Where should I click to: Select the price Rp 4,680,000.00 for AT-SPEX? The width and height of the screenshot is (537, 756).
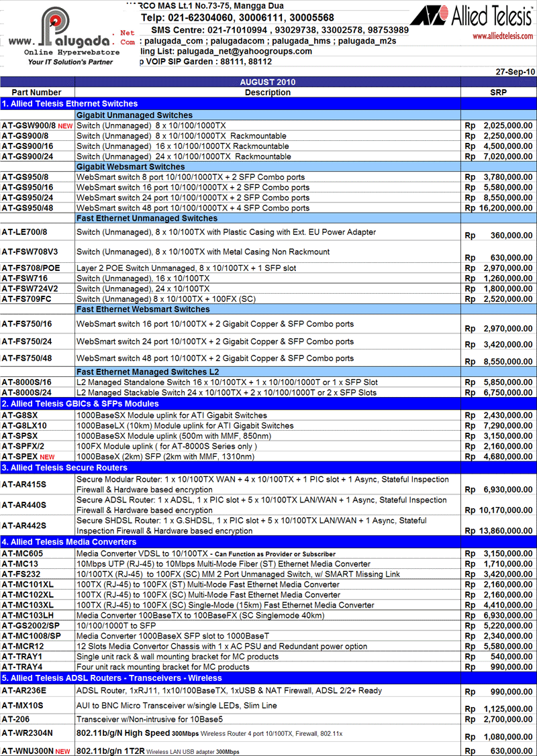pos(499,457)
